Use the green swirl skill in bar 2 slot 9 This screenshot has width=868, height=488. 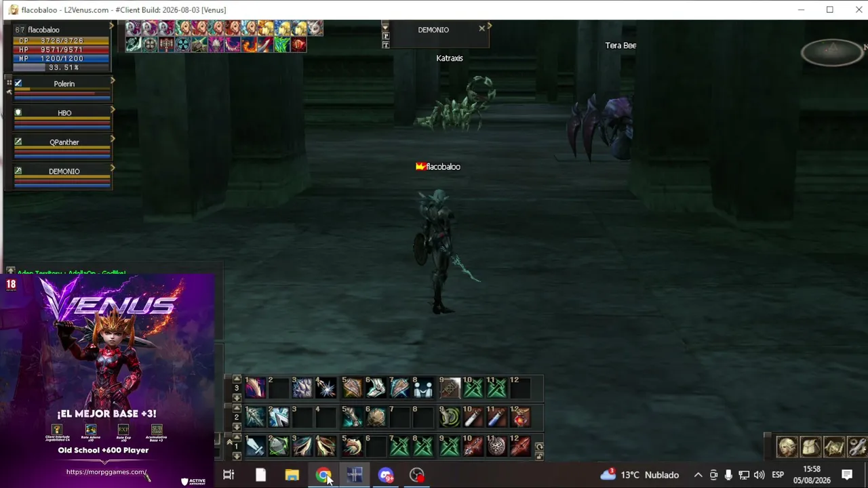450,417
